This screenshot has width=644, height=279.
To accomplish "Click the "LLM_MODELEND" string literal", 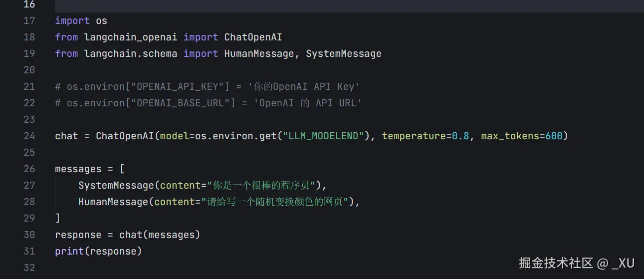I will (x=323, y=136).
